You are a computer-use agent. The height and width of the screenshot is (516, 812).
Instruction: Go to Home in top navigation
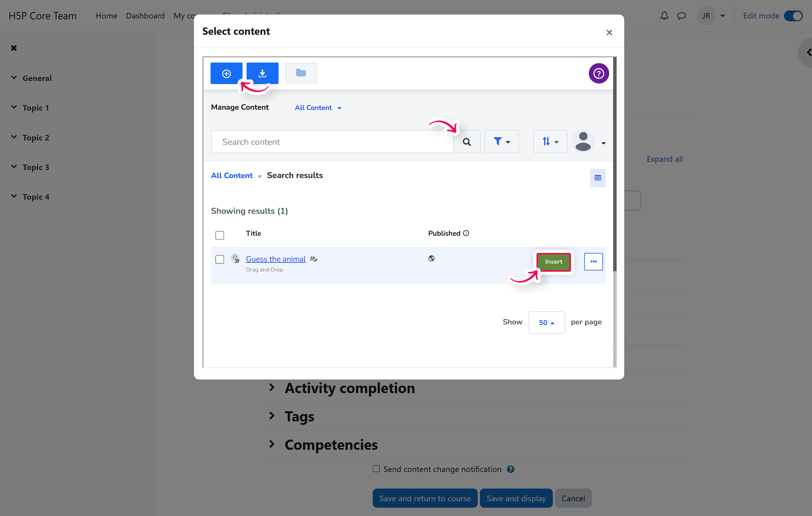point(106,16)
